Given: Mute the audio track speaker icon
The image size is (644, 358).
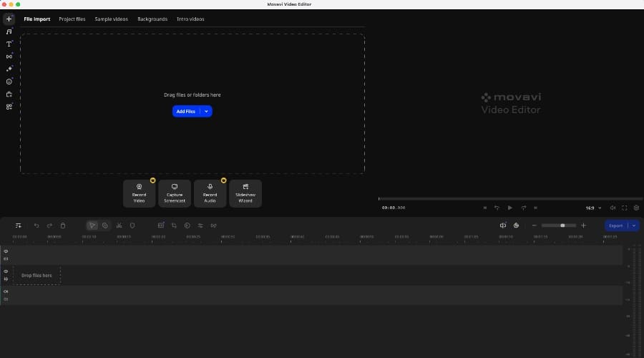Looking at the screenshot, I should coord(6,291).
